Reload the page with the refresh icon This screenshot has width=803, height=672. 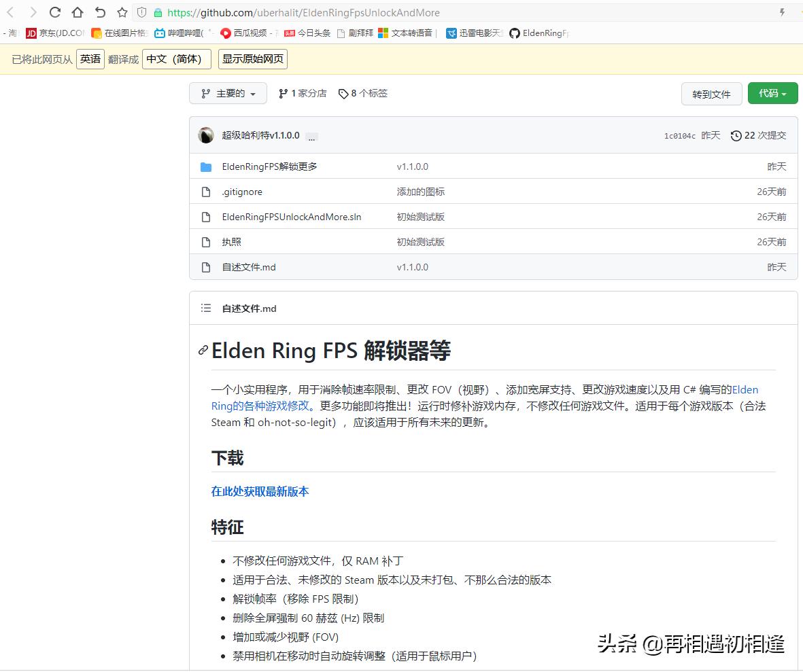54,12
